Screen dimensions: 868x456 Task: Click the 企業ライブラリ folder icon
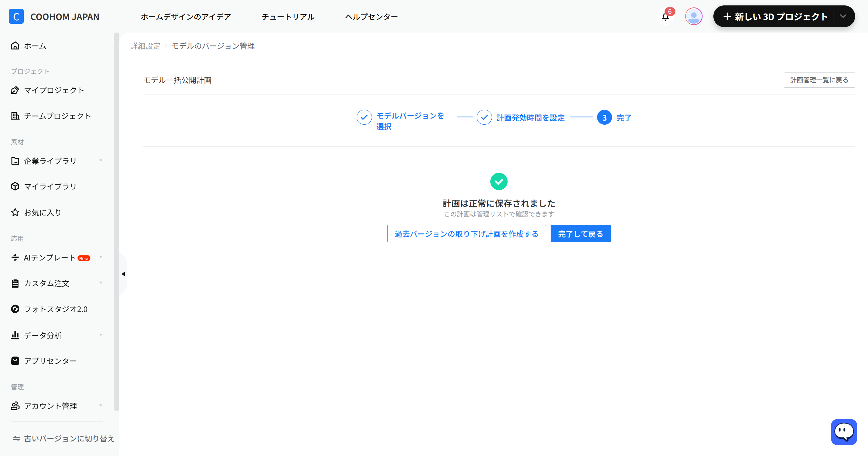pyautogui.click(x=15, y=161)
